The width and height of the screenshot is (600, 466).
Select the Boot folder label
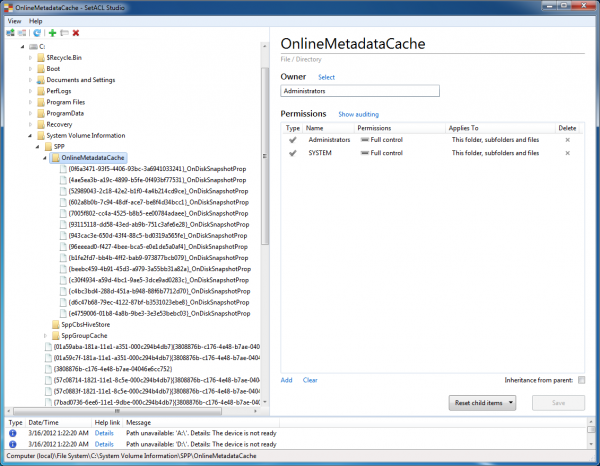point(53,69)
